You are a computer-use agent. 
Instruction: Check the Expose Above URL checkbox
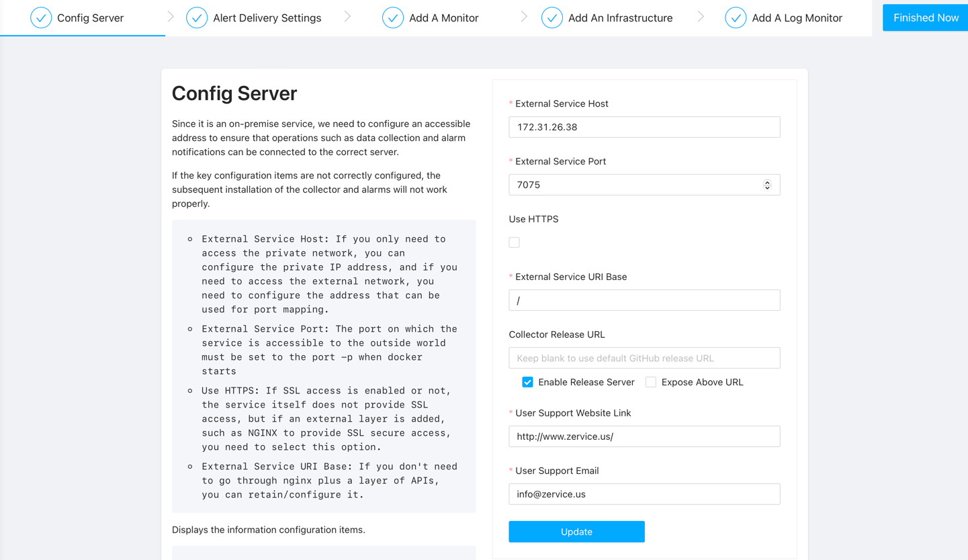[x=651, y=382]
